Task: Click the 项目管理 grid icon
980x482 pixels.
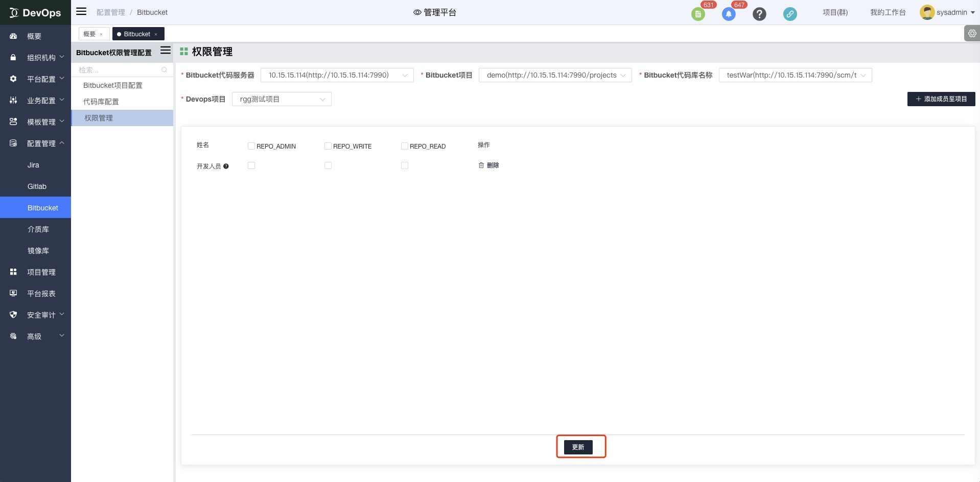Action: tap(13, 272)
